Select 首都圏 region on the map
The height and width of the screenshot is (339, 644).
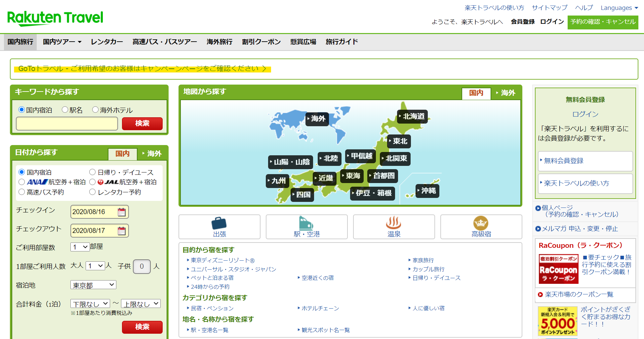pyautogui.click(x=383, y=176)
